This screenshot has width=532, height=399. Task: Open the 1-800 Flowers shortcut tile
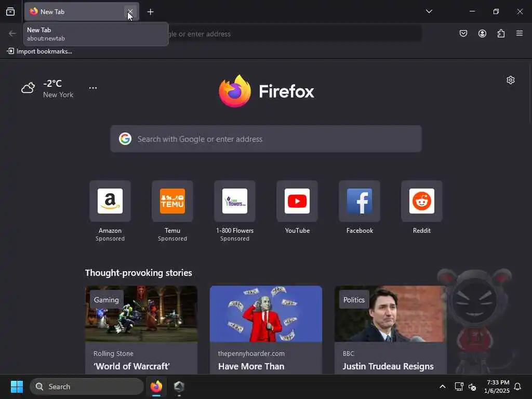point(235,201)
